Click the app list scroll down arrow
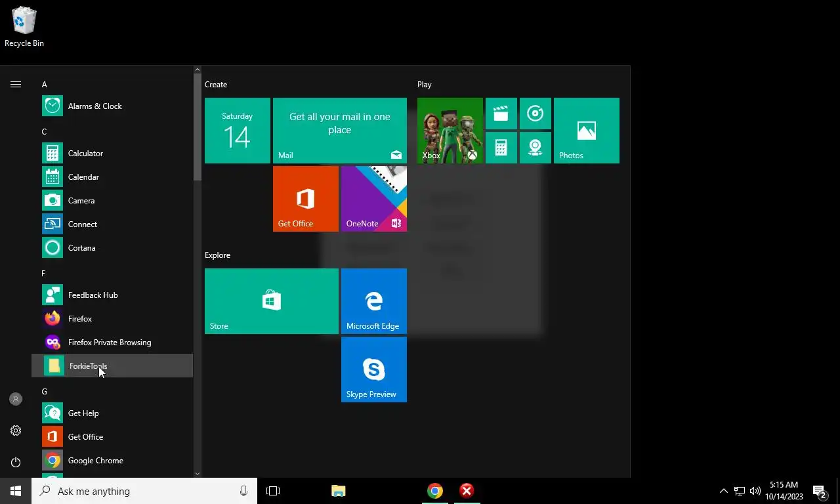The width and height of the screenshot is (840, 504). point(198,473)
